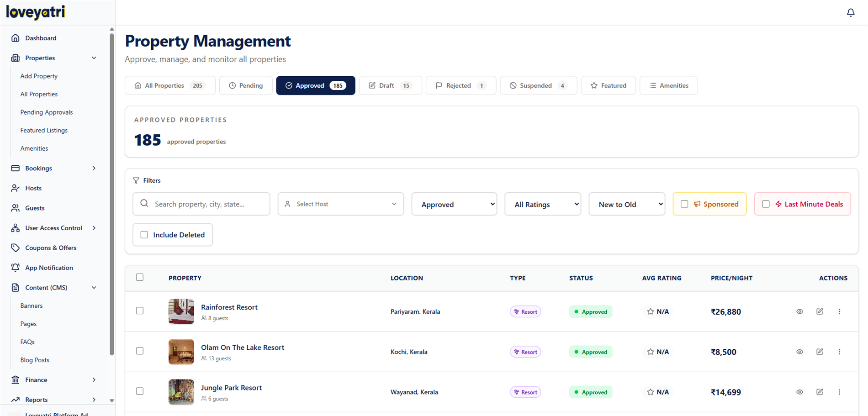Enable the Last Minute Deals checkbox
868x416 pixels.
click(766, 204)
